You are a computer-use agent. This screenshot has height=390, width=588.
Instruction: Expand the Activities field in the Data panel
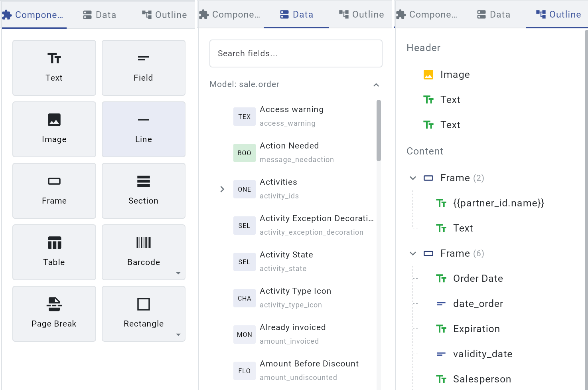pyautogui.click(x=222, y=189)
